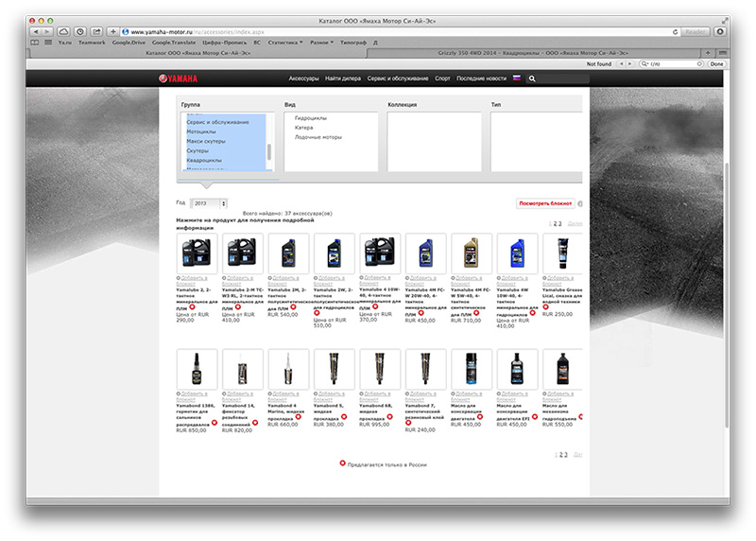Open the Teamwork bookmark
This screenshot has width=756, height=541.
click(x=92, y=43)
